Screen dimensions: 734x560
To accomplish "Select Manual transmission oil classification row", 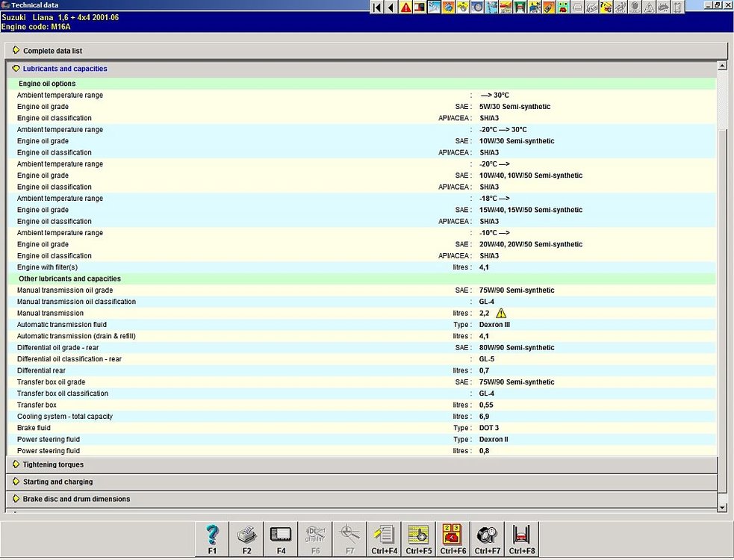I will coord(362,302).
